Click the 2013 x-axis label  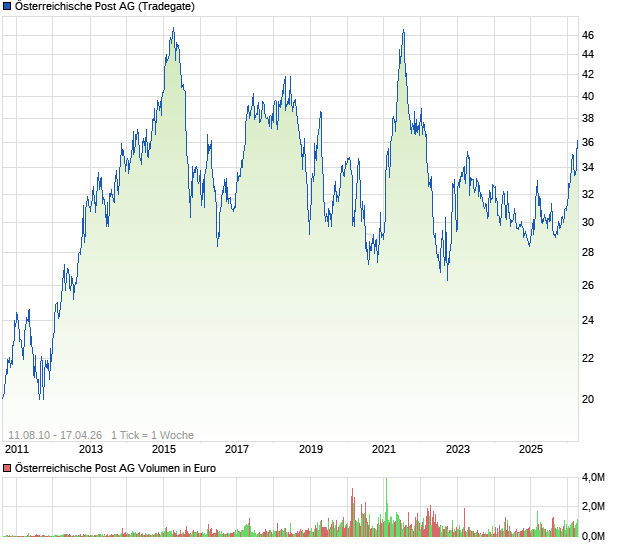91,449
